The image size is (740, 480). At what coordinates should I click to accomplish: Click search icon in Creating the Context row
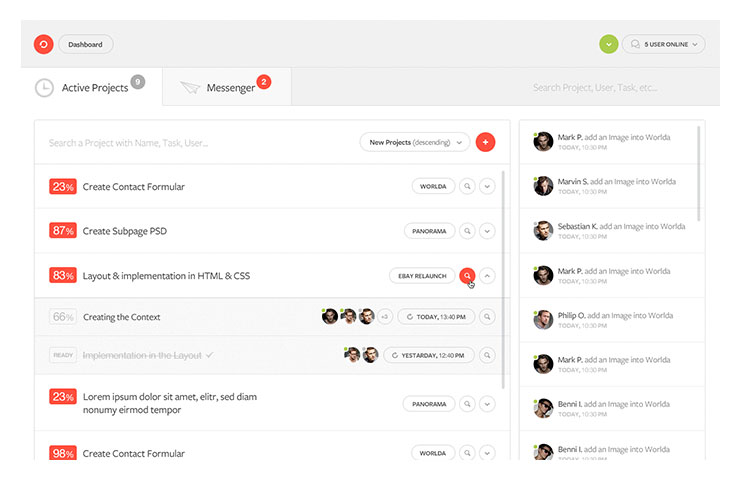487,317
